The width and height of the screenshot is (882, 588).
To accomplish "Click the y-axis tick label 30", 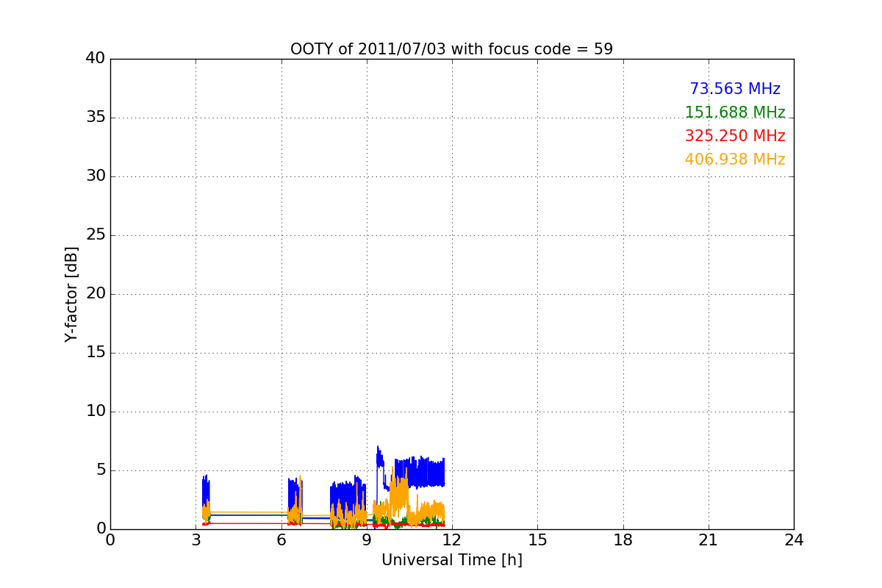I will 96,176.
